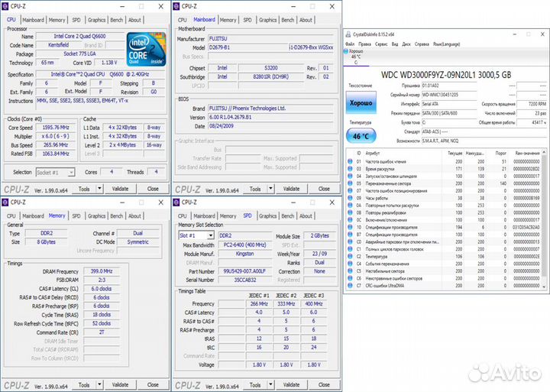Screen dimensions: 550x392
Task: Click status circle for CRC-ошибки UltraDMA
Action: pyautogui.click(x=350, y=286)
